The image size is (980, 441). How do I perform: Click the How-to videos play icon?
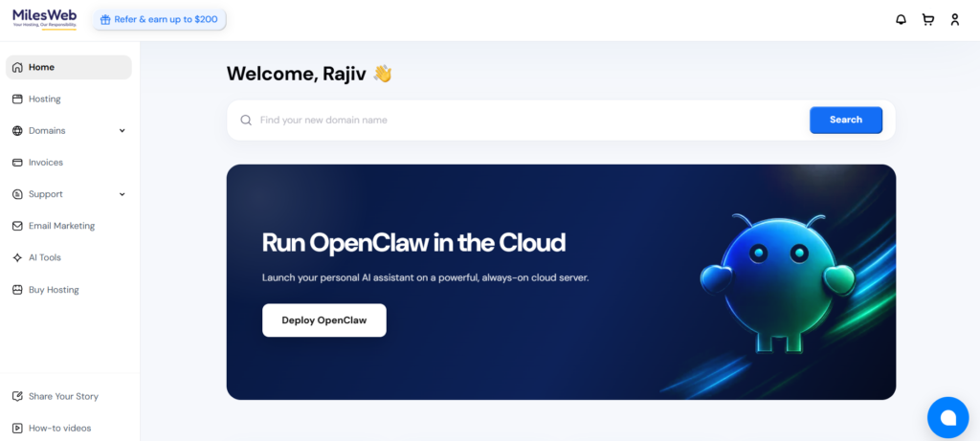17,428
